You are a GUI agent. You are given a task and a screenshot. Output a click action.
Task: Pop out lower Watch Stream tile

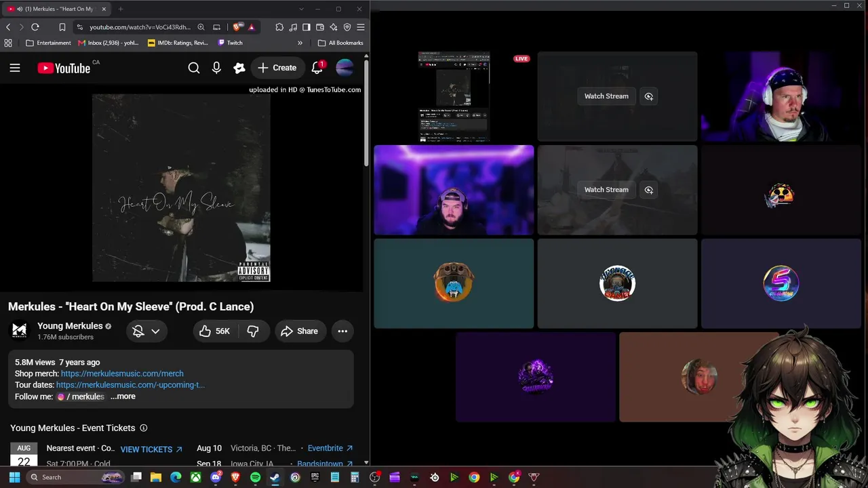(649, 190)
